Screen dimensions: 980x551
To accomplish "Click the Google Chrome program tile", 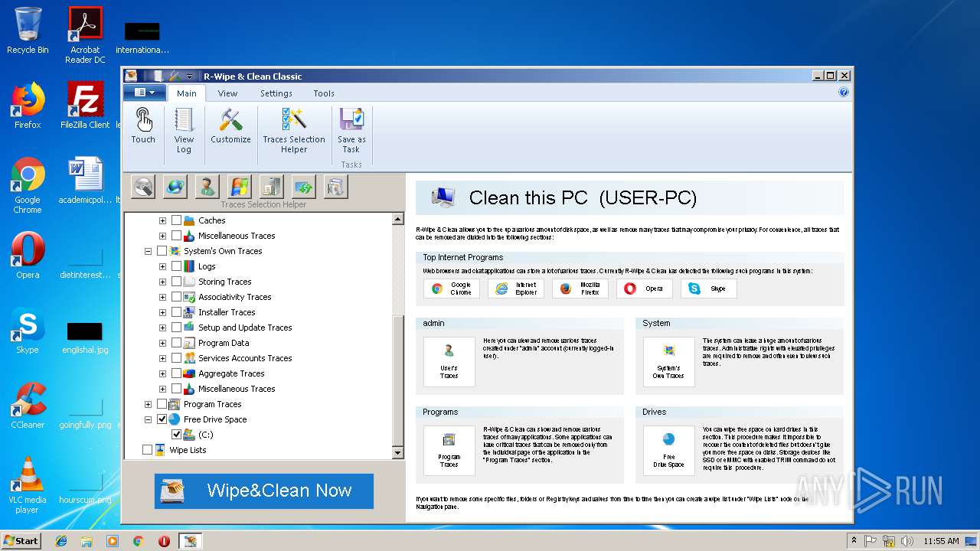I will tap(452, 289).
